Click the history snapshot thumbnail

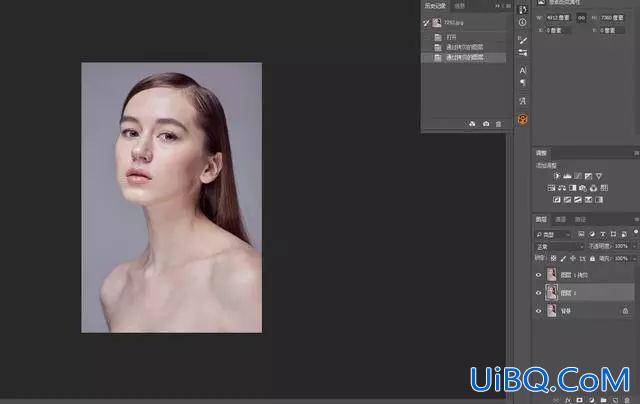(437, 22)
